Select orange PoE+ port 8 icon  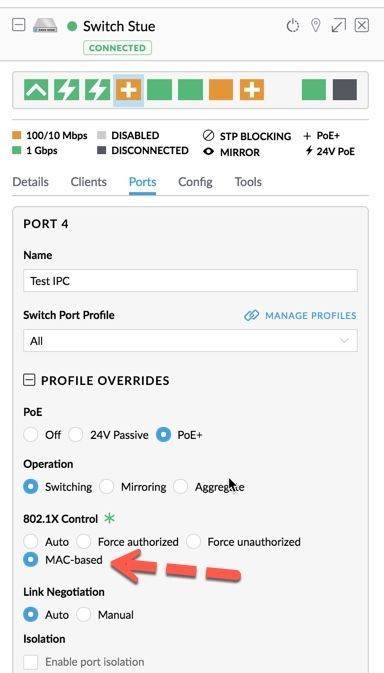pyautogui.click(x=252, y=90)
